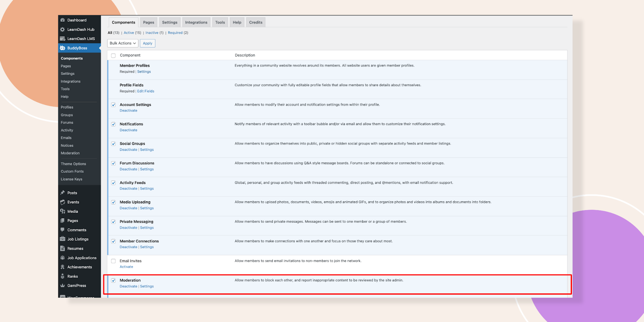Click the BuddyBoss logo icon
644x322 pixels.
[62, 48]
